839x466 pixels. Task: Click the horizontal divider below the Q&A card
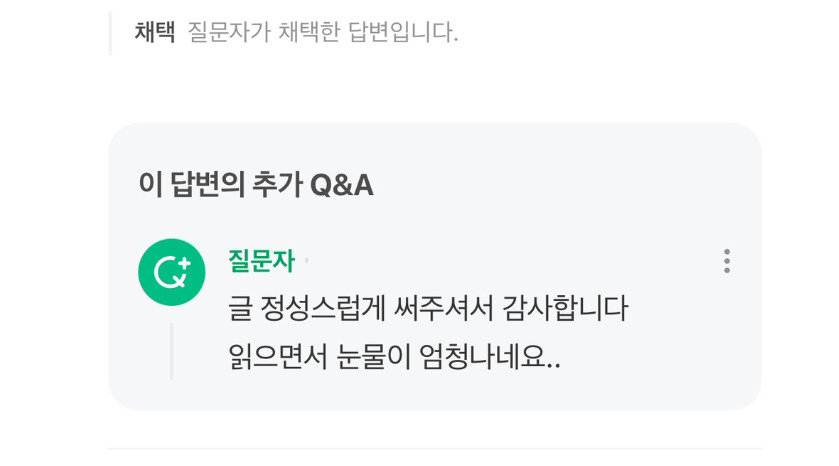[434, 448]
